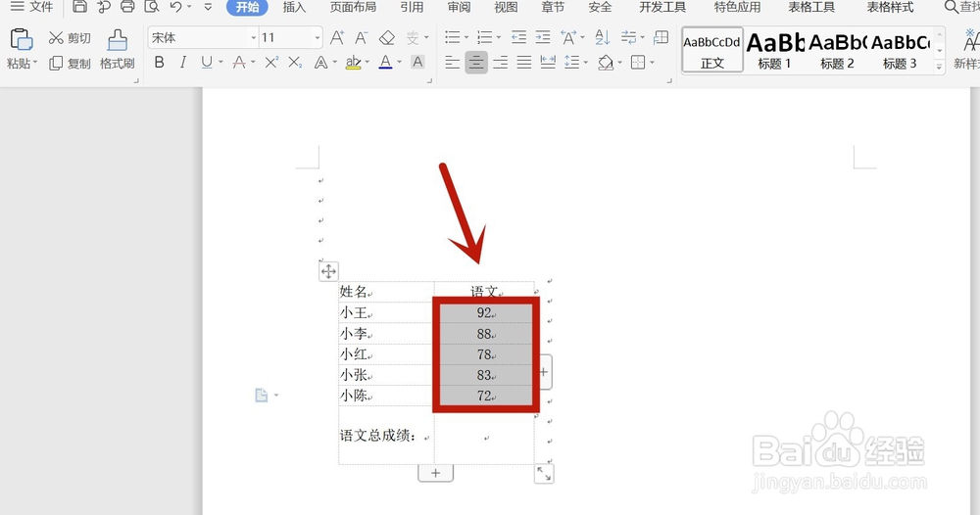
Task: Apply the blue font color button
Action: [x=385, y=62]
